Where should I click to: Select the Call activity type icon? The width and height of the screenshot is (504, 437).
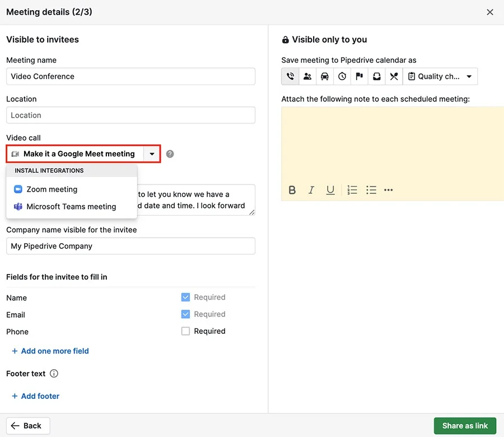point(290,77)
